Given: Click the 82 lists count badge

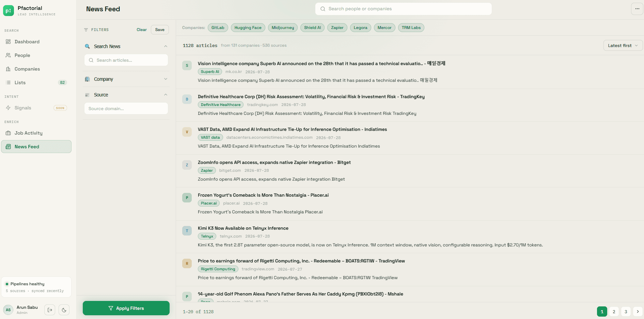Looking at the screenshot, I should 62,82.
